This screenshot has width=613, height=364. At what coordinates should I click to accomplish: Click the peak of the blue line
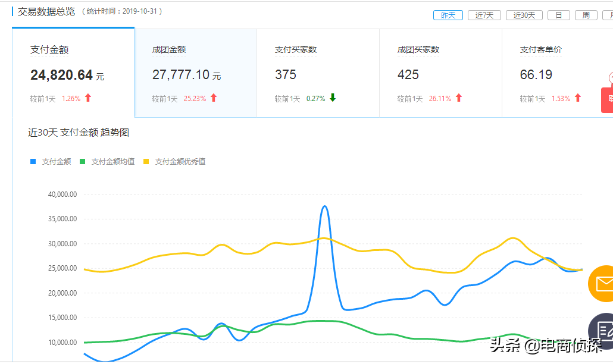pos(325,206)
